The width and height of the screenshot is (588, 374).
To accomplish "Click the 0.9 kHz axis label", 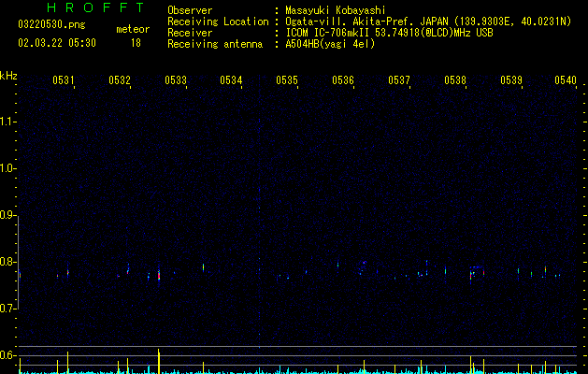I will [x=8, y=215].
